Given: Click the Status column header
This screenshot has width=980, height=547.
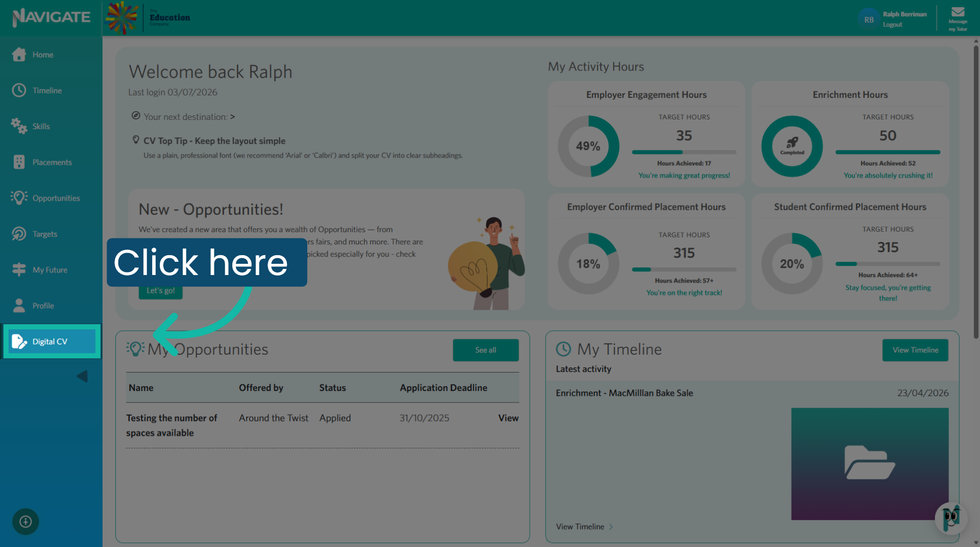Looking at the screenshot, I should click(x=332, y=388).
